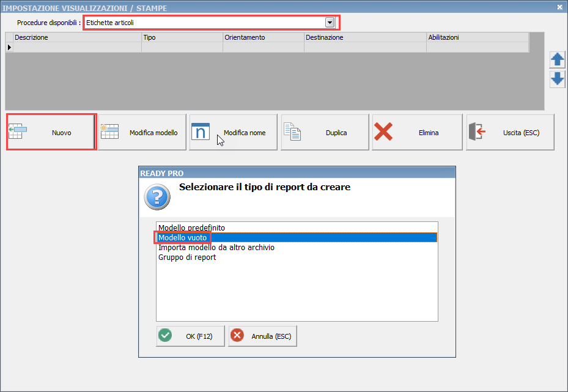The height and width of the screenshot is (392, 568).
Task: Click the red X Elimina icon
Action: [383, 131]
